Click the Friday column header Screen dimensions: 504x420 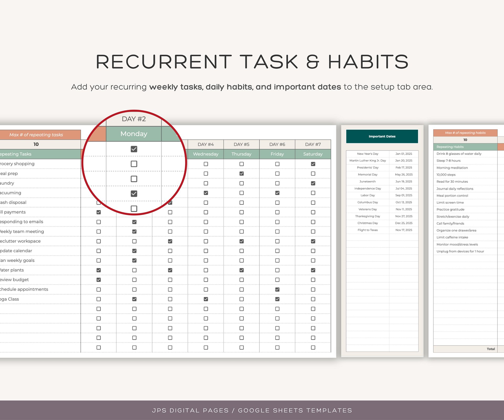tap(277, 154)
